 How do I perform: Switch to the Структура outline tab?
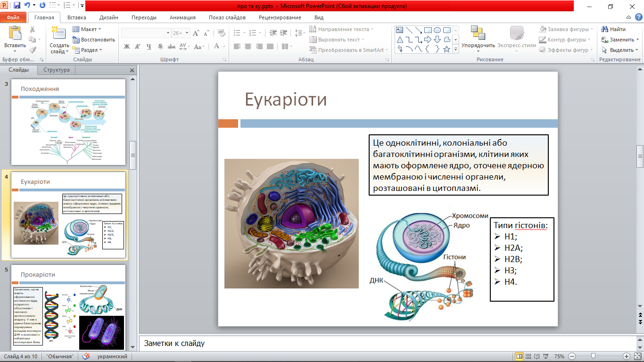coord(57,70)
